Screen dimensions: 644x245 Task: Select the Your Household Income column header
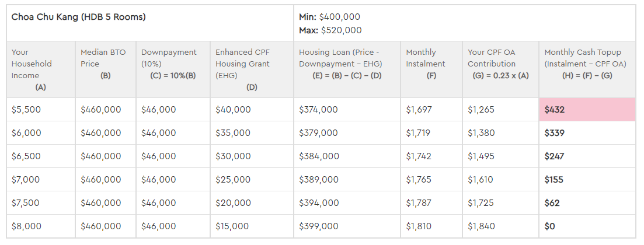tap(41, 69)
